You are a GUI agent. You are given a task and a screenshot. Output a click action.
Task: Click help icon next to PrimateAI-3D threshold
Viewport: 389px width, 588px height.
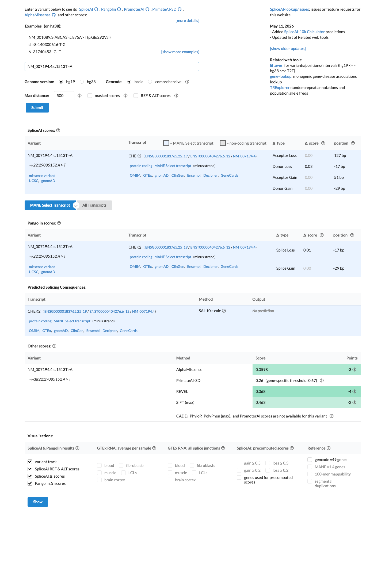(x=322, y=381)
